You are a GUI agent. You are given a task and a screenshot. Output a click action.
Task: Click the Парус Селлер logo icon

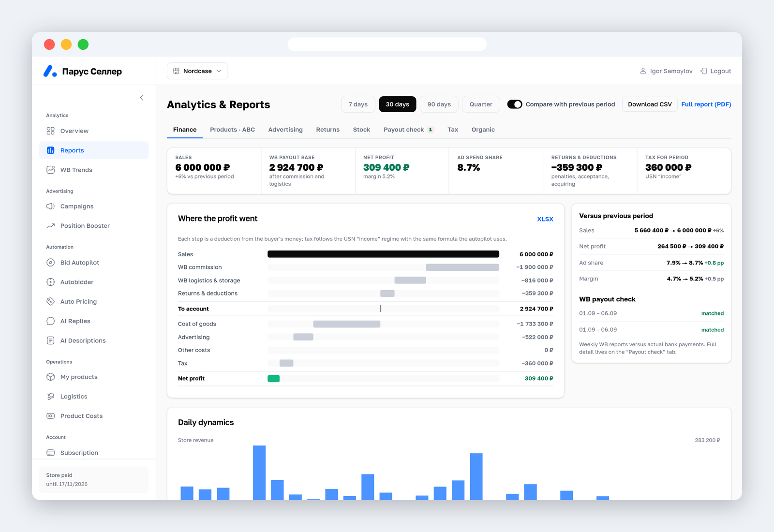pos(50,71)
